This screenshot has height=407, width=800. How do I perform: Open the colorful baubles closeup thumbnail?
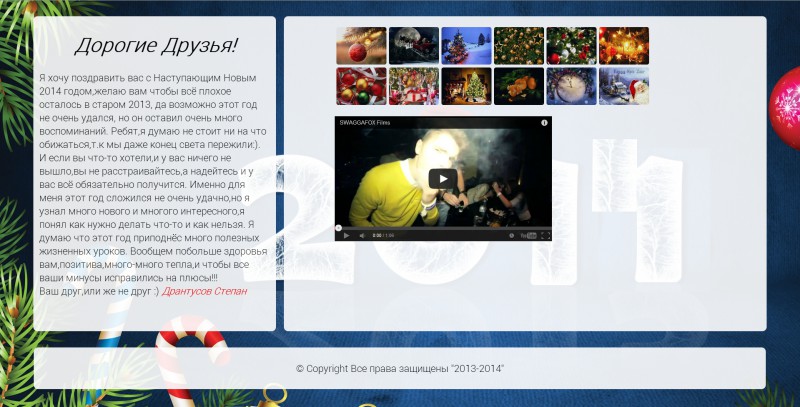[361, 86]
